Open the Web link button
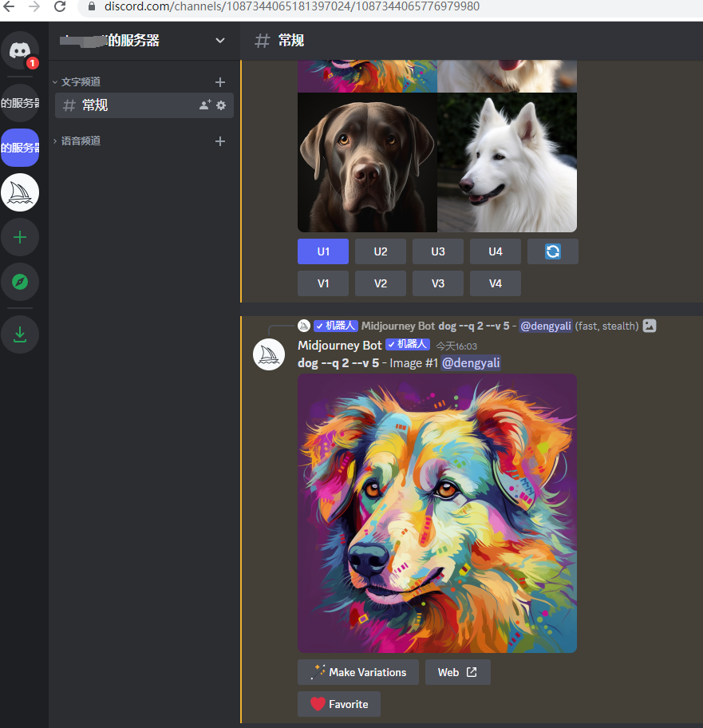The height and width of the screenshot is (728, 703). (x=457, y=672)
